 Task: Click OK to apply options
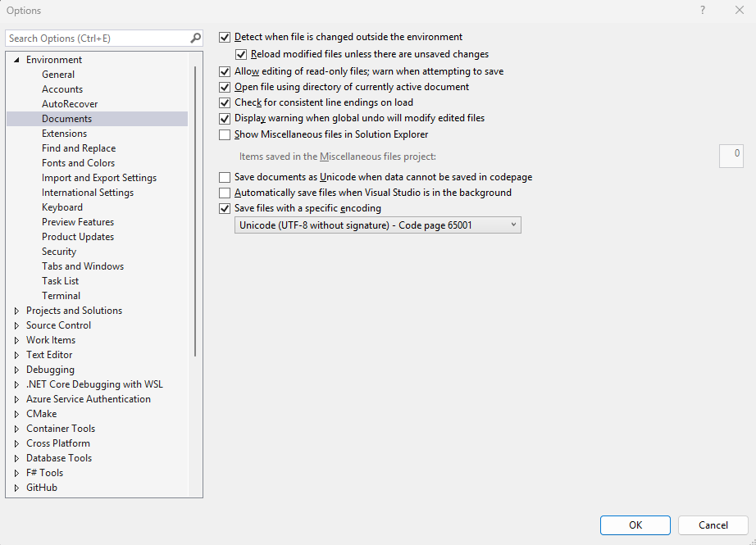[x=635, y=525]
